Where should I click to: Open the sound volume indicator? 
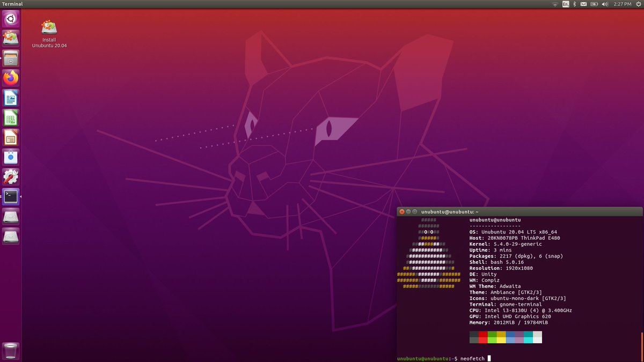tap(605, 4)
